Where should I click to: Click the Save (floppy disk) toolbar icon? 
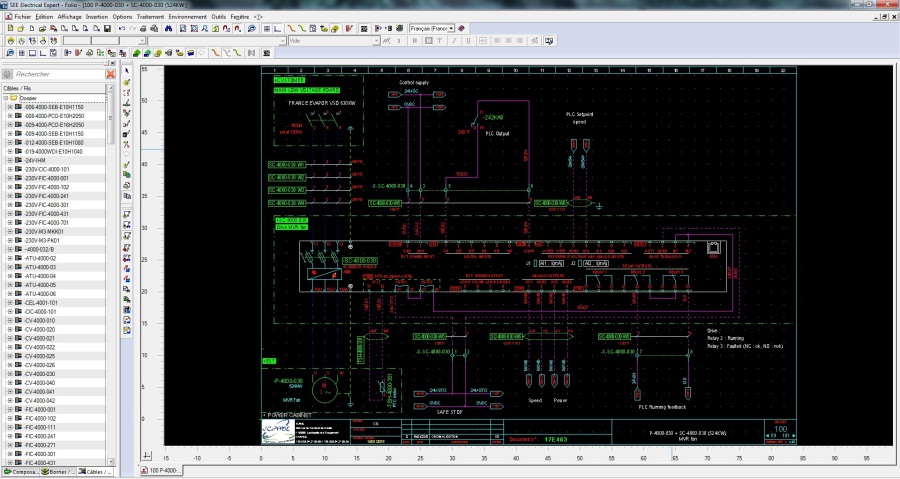[107, 29]
